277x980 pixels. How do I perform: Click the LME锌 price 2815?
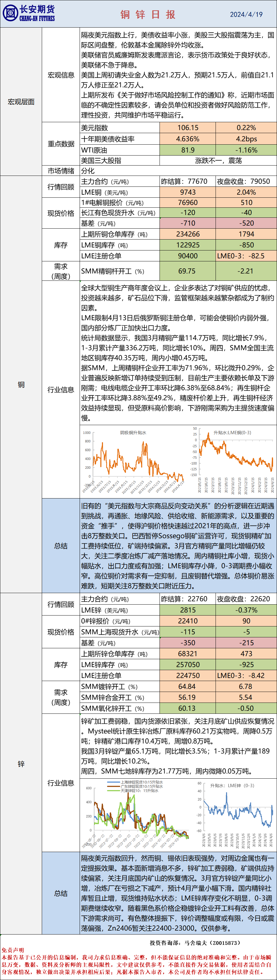point(188,610)
